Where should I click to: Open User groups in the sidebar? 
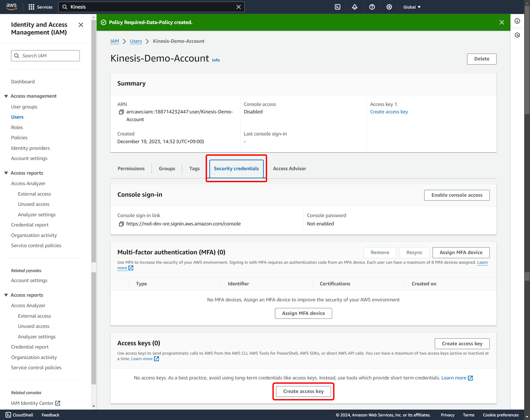click(24, 107)
